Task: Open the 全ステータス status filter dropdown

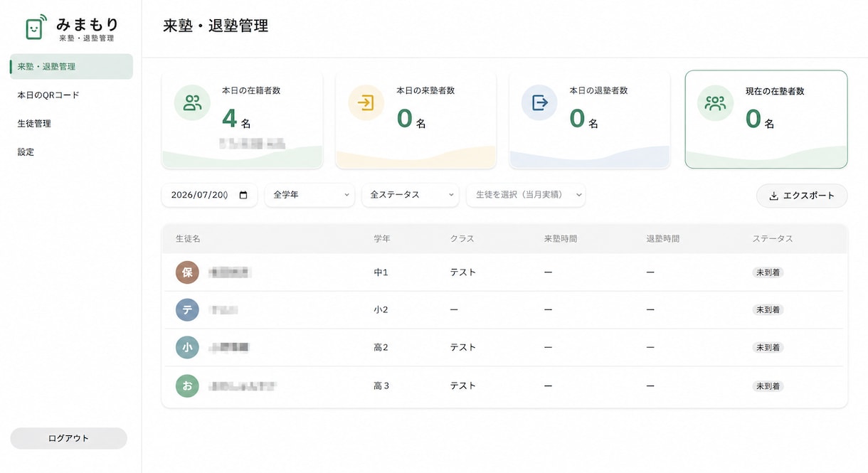Action: click(411, 195)
